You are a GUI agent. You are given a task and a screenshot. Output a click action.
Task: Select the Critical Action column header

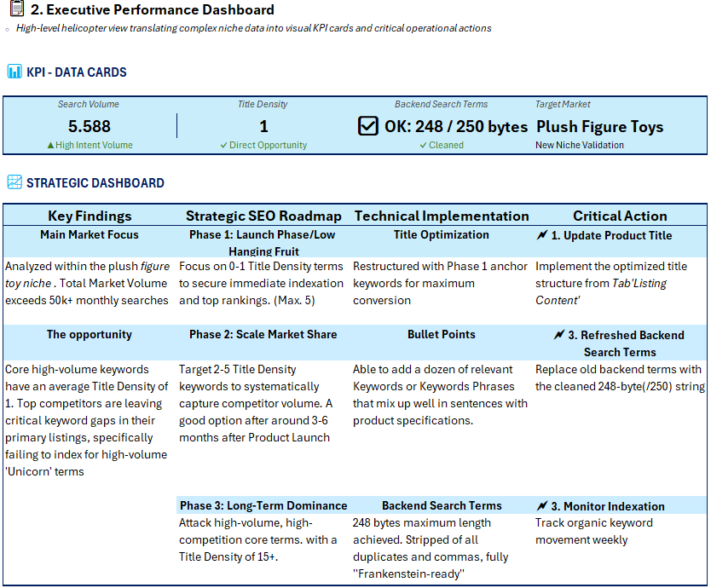tap(620, 216)
